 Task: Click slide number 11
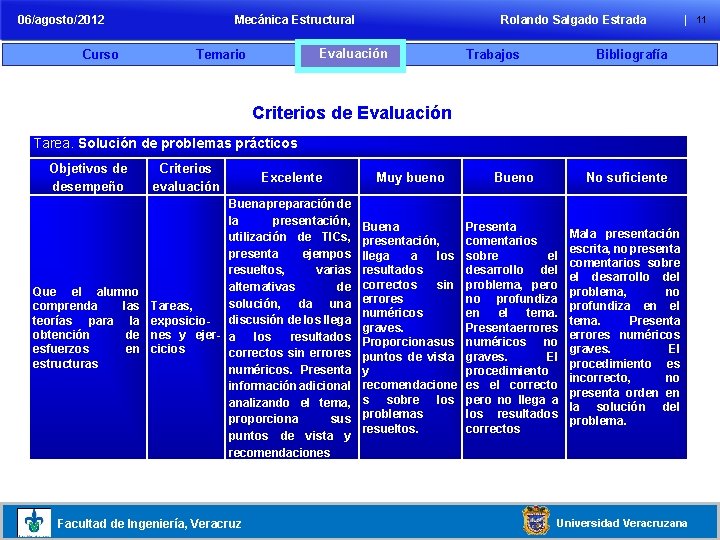point(701,20)
